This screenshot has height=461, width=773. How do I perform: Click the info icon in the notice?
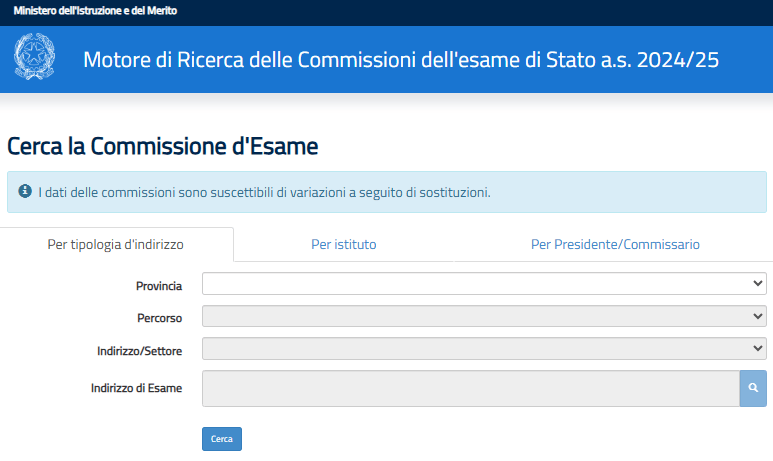point(25,191)
